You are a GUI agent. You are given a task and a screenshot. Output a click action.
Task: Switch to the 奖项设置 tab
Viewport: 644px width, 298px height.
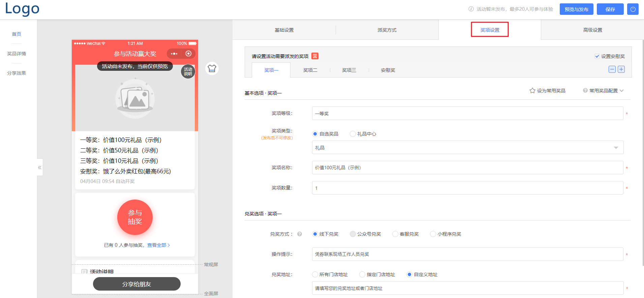pyautogui.click(x=490, y=30)
